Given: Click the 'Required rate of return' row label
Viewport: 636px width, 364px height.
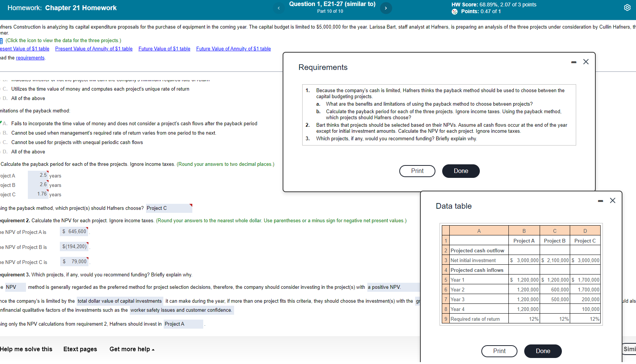Looking at the screenshot, I should coord(475,319).
